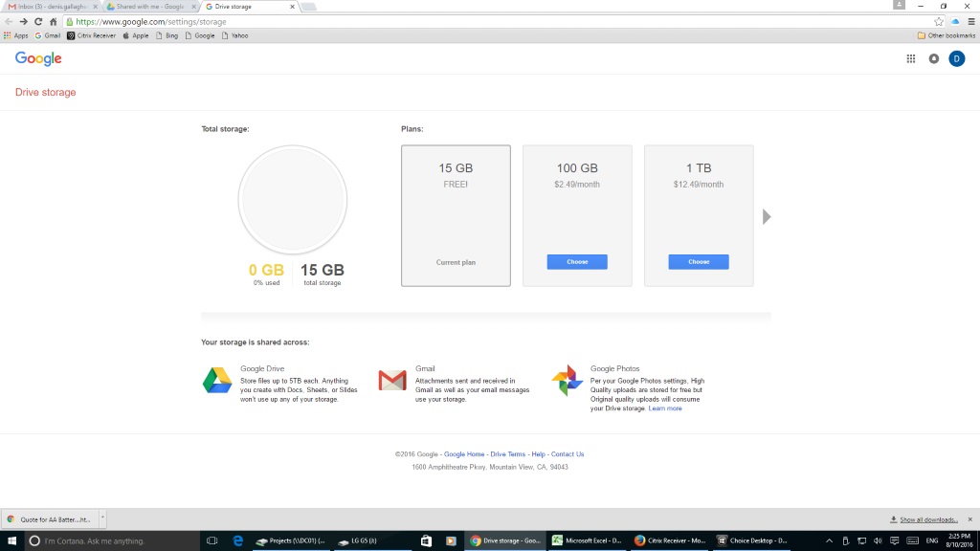
Task: Choose the 100 GB plan
Action: click(x=577, y=262)
